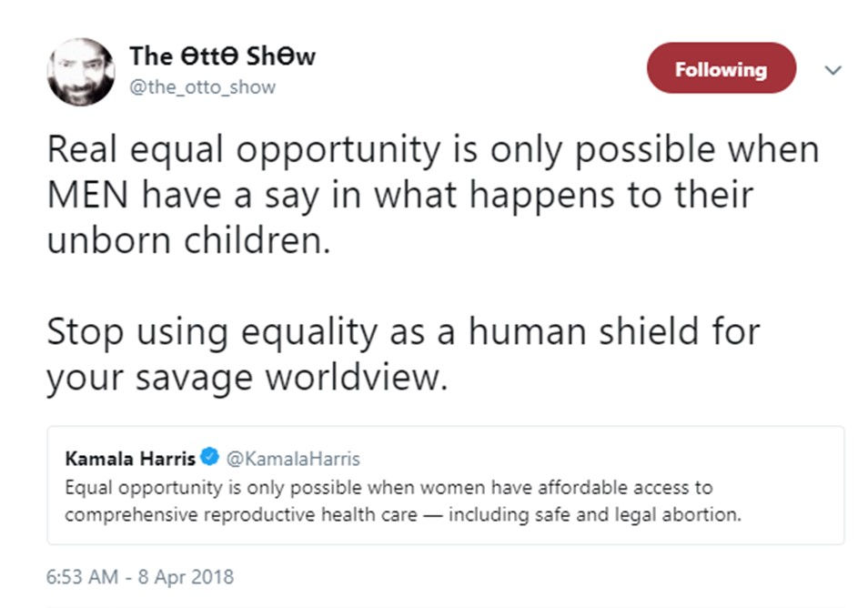
Task: Click The Otto Show profile avatar
Action: [80, 71]
